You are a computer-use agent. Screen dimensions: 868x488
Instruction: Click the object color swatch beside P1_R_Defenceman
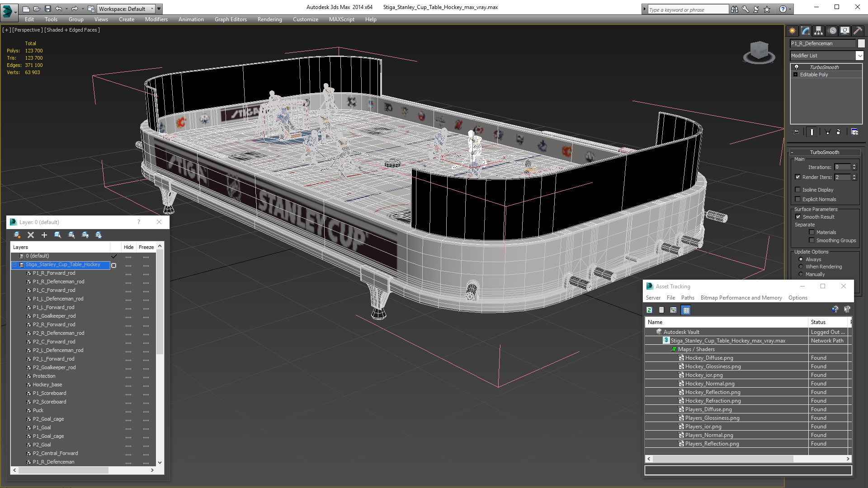861,43
